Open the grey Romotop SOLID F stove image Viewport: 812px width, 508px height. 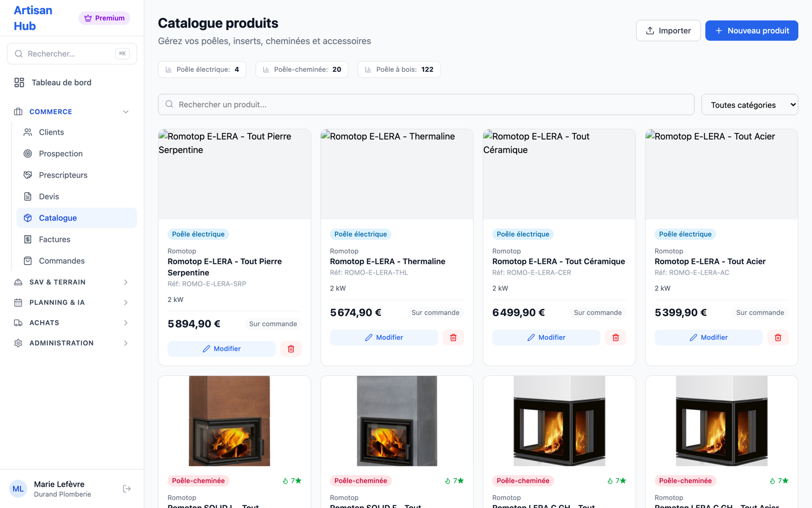click(x=397, y=421)
